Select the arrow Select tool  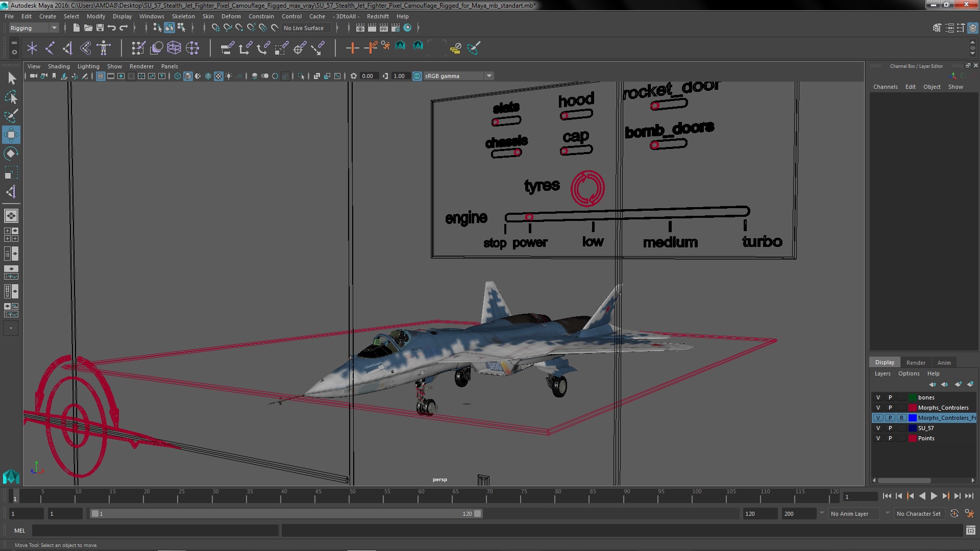tap(11, 78)
